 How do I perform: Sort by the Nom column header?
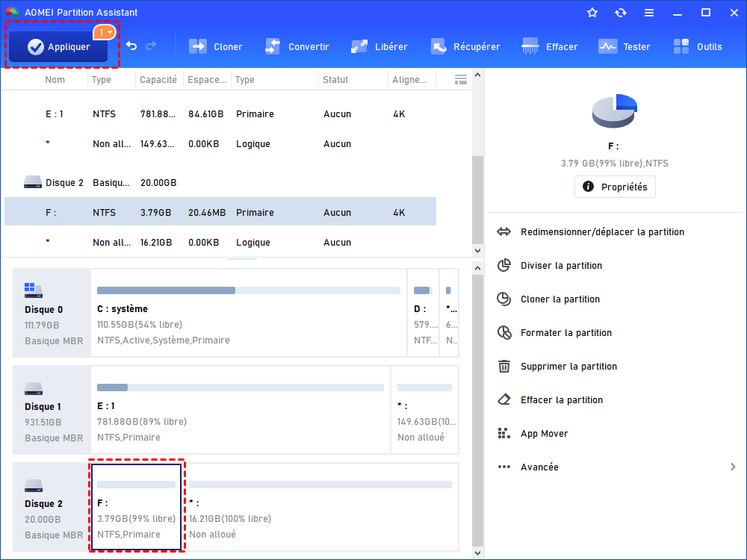coord(55,80)
